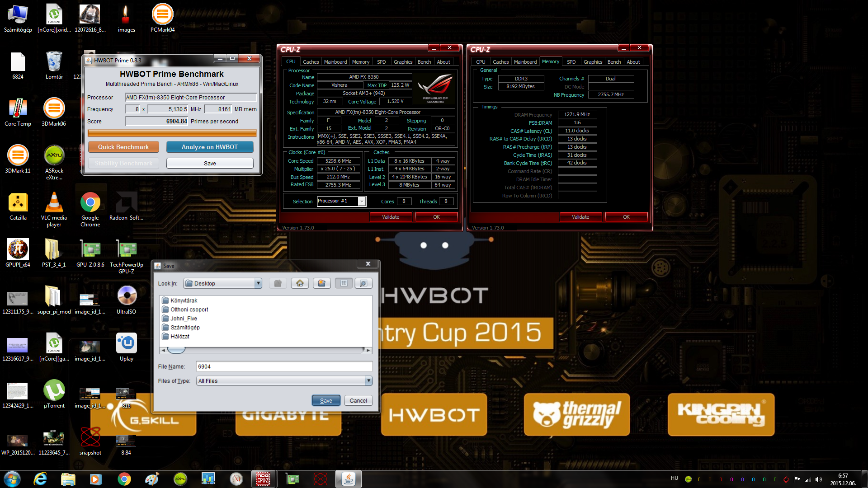Open snapshot desktop icon
The height and width of the screenshot is (488, 868).
click(90, 441)
